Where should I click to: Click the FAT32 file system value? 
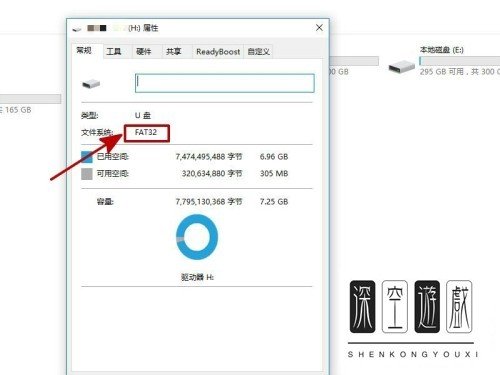(x=146, y=132)
